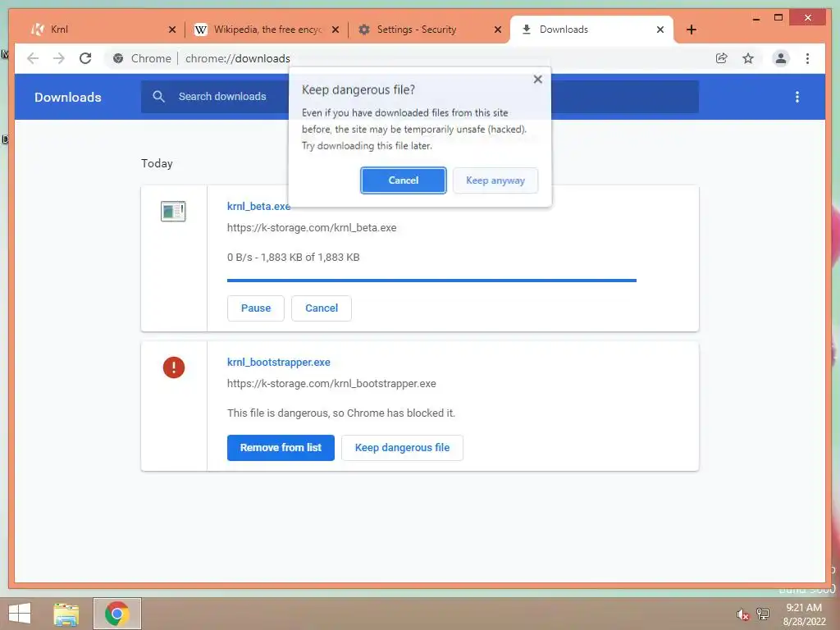Click the Downloads page heading

(68, 97)
